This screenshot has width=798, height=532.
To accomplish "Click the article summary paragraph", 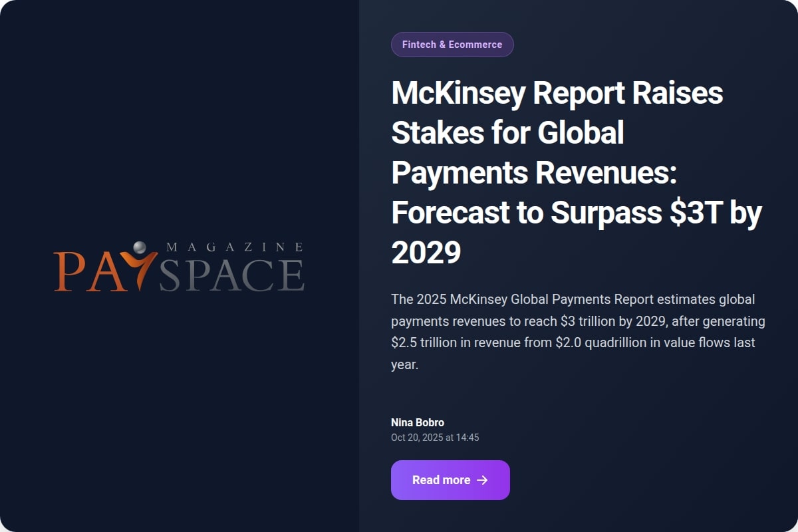I will (x=578, y=332).
